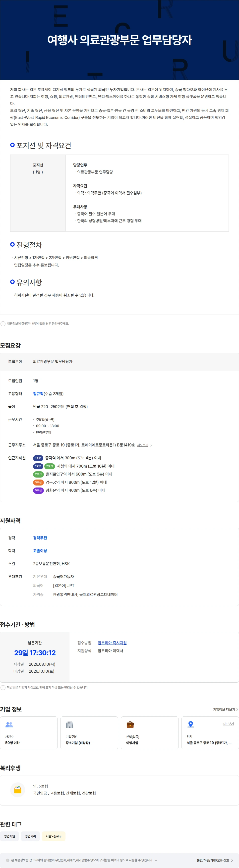Viewport: 239px width, 868px height.
Task: Click the deadline date 2026.10.10(토)
Action: (x=42, y=671)
